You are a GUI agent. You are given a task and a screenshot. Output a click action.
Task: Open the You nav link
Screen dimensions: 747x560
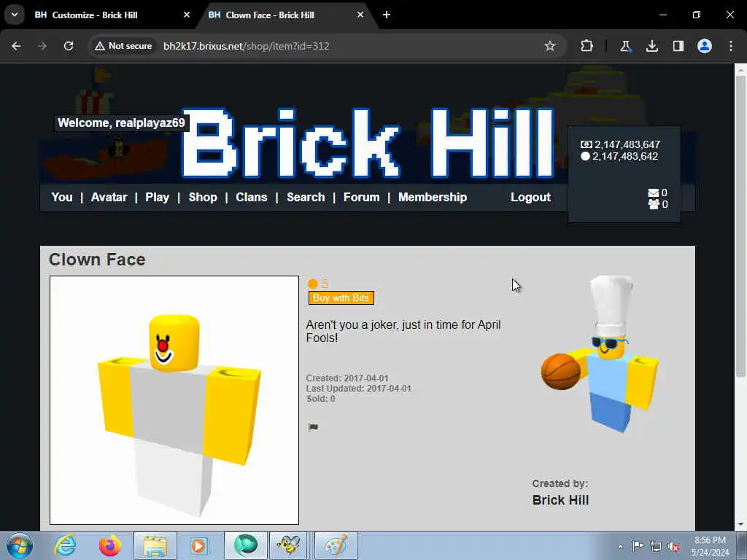click(x=62, y=197)
